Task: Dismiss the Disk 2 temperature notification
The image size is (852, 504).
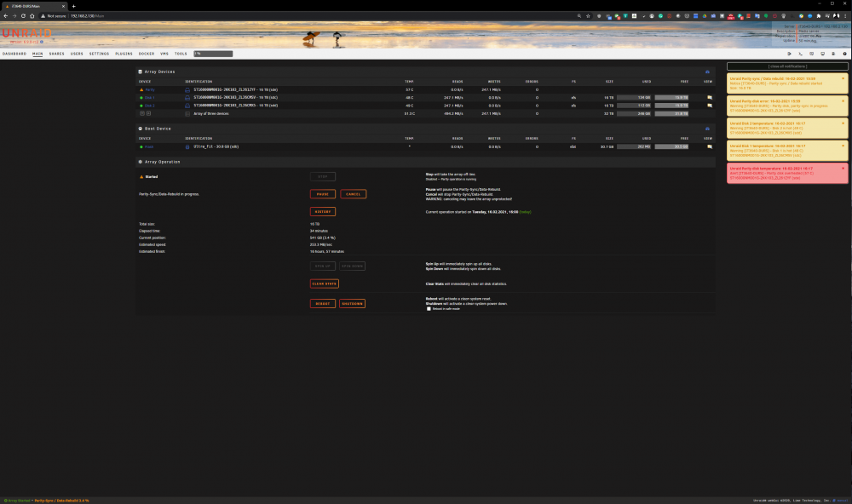Action: coord(843,123)
